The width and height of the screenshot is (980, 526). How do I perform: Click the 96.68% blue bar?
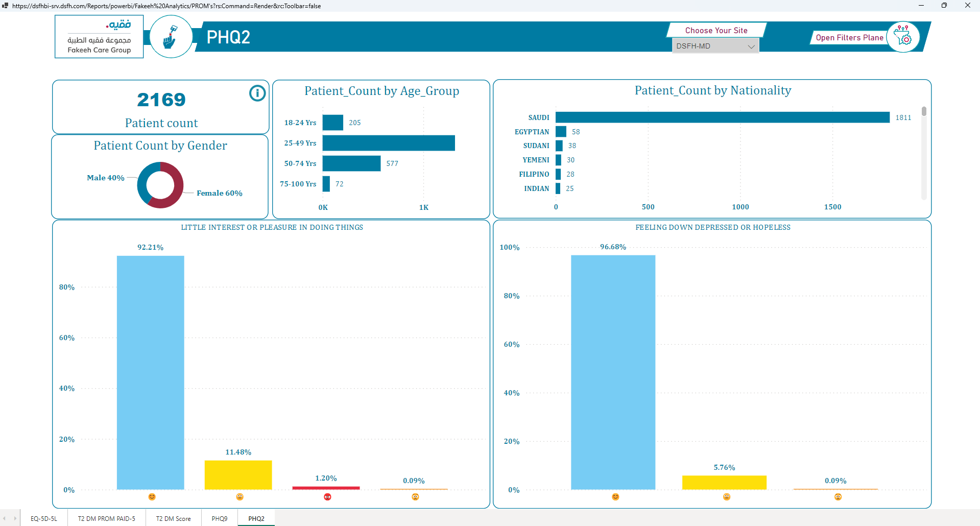pyautogui.click(x=613, y=372)
